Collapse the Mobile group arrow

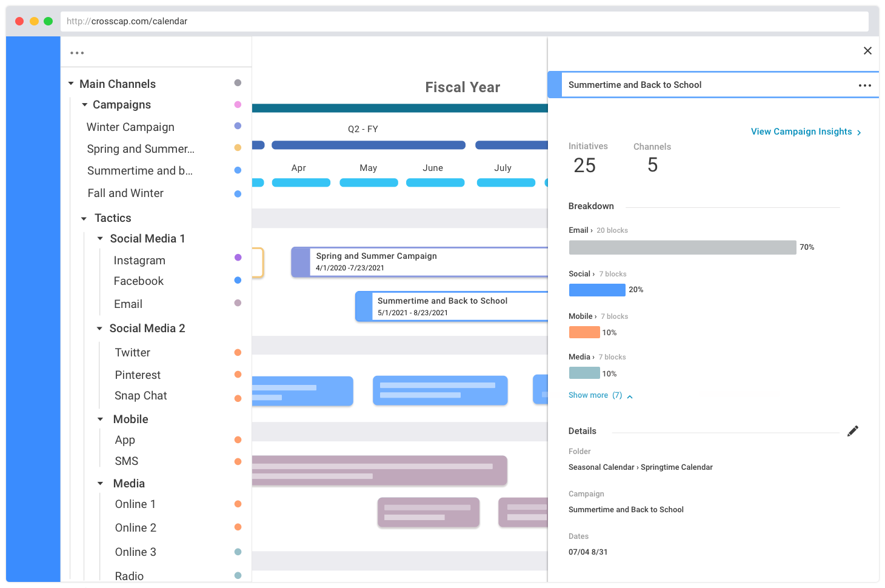(x=101, y=419)
